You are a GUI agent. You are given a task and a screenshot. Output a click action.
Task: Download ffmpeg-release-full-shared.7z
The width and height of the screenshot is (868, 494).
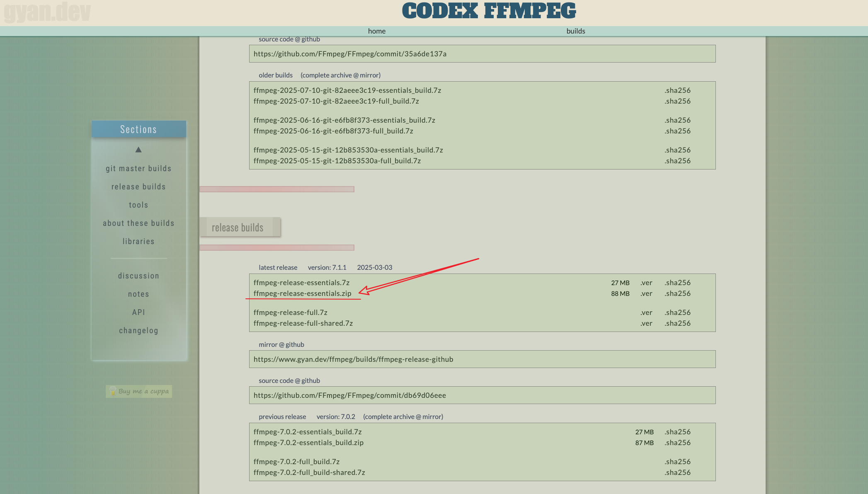[x=303, y=323]
